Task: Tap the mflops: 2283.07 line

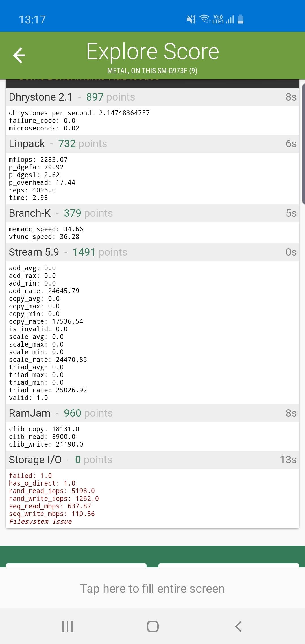Action: 38,160
